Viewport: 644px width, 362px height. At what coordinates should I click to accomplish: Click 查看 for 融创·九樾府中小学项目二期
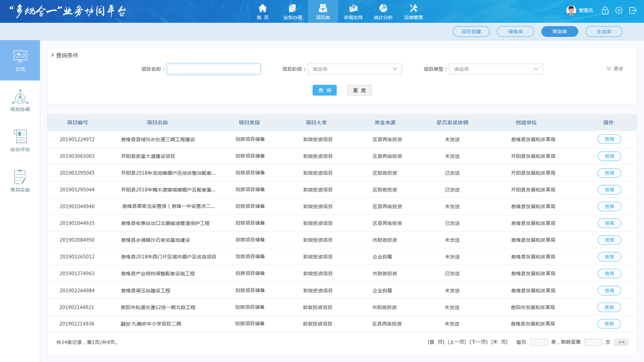(x=609, y=324)
